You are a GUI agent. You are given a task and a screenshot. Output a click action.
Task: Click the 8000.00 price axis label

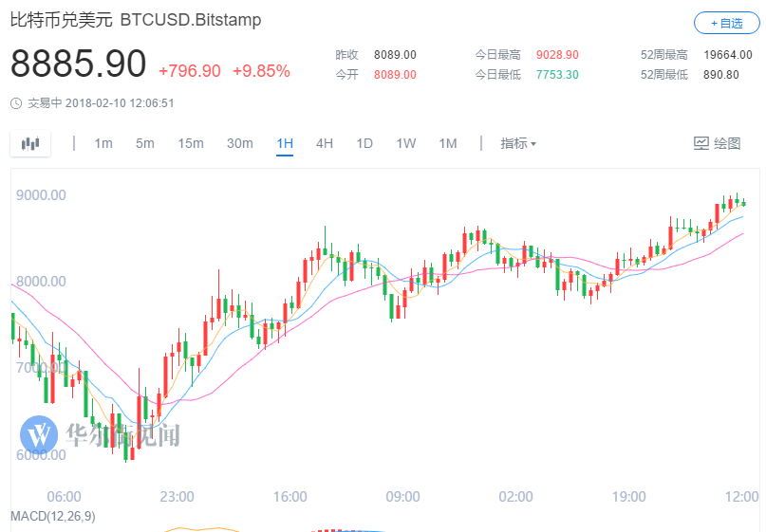[41, 282]
